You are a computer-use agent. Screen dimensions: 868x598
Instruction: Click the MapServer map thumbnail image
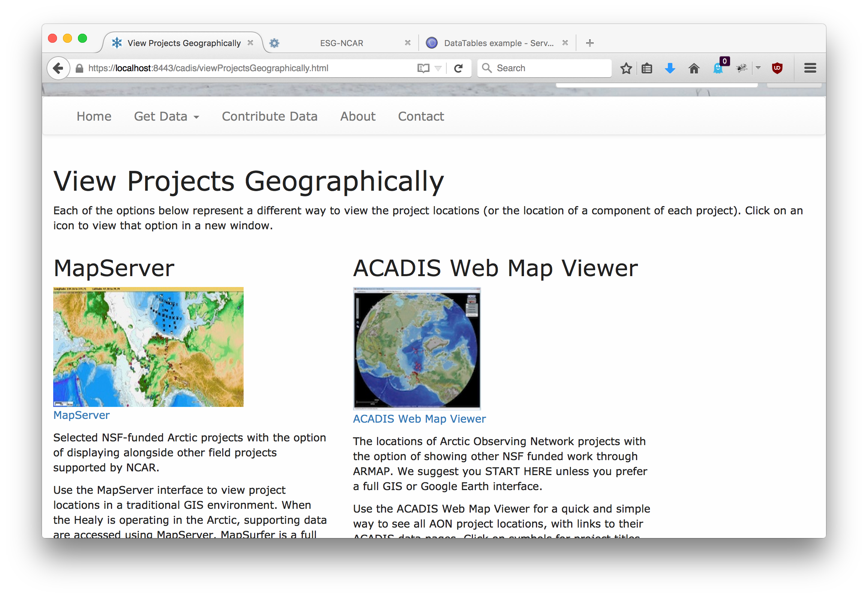[x=148, y=347]
